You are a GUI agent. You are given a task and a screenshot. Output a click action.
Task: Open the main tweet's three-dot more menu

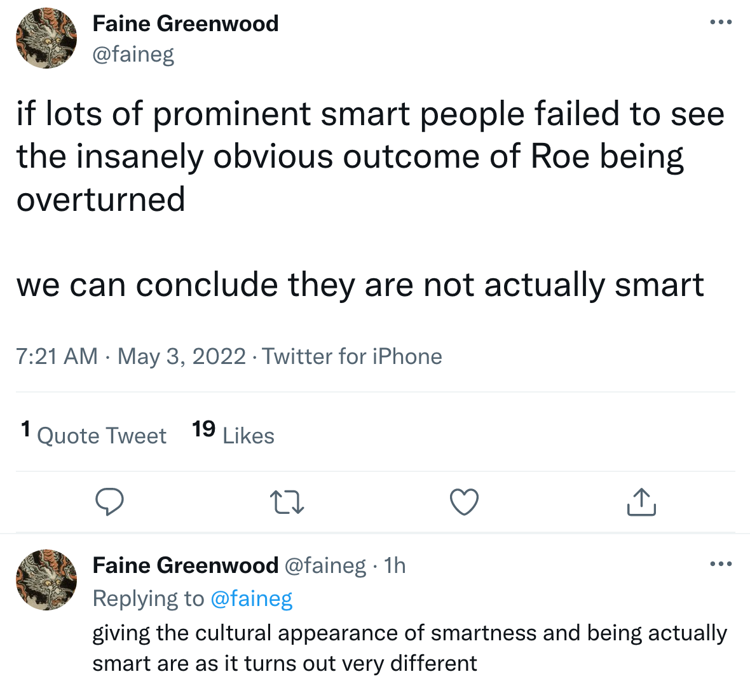(721, 22)
